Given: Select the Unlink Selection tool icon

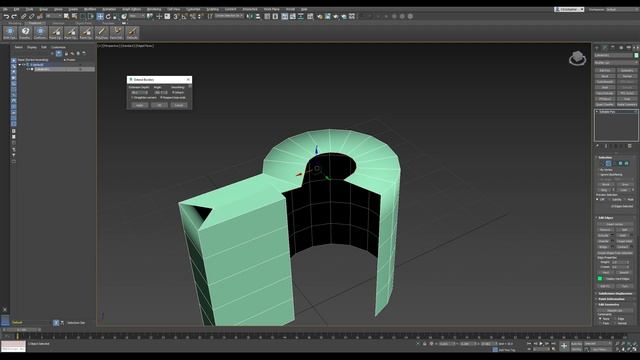Looking at the screenshot, I should click(31, 16).
